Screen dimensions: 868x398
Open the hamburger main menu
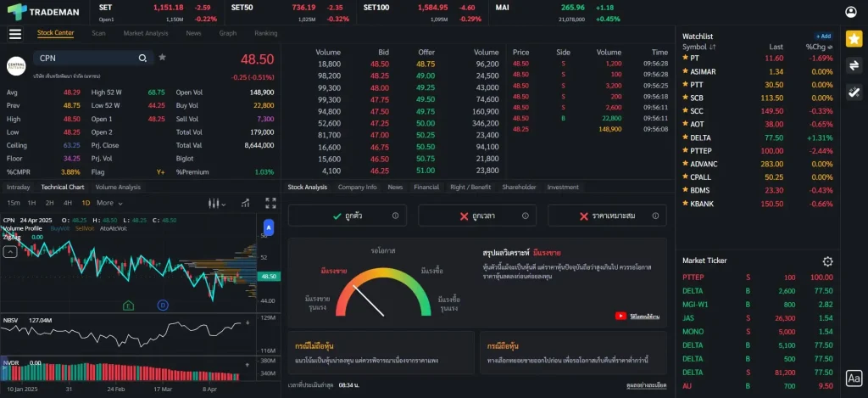click(x=15, y=34)
